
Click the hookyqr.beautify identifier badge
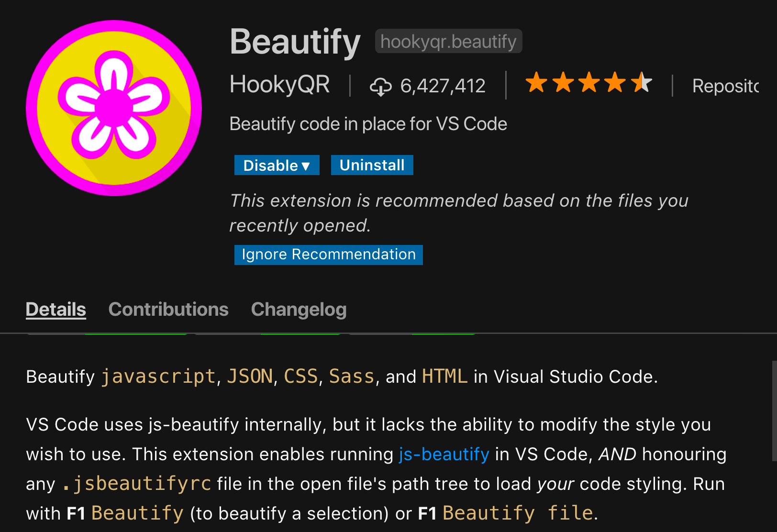[448, 41]
